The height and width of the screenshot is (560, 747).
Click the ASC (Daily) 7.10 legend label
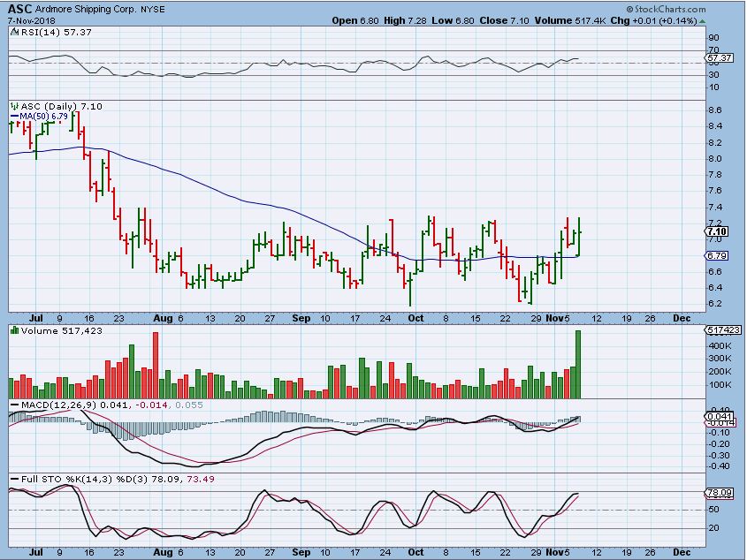[62, 107]
